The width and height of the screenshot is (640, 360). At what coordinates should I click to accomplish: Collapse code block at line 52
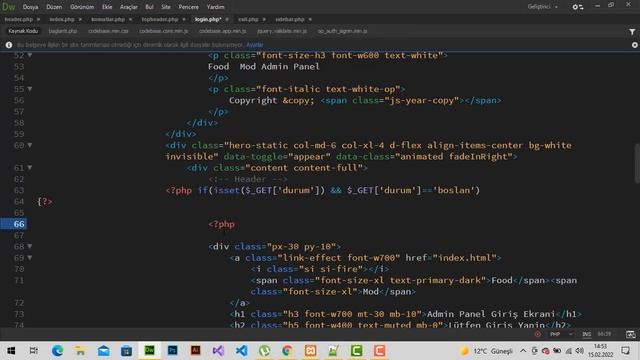pyautogui.click(x=30, y=55)
